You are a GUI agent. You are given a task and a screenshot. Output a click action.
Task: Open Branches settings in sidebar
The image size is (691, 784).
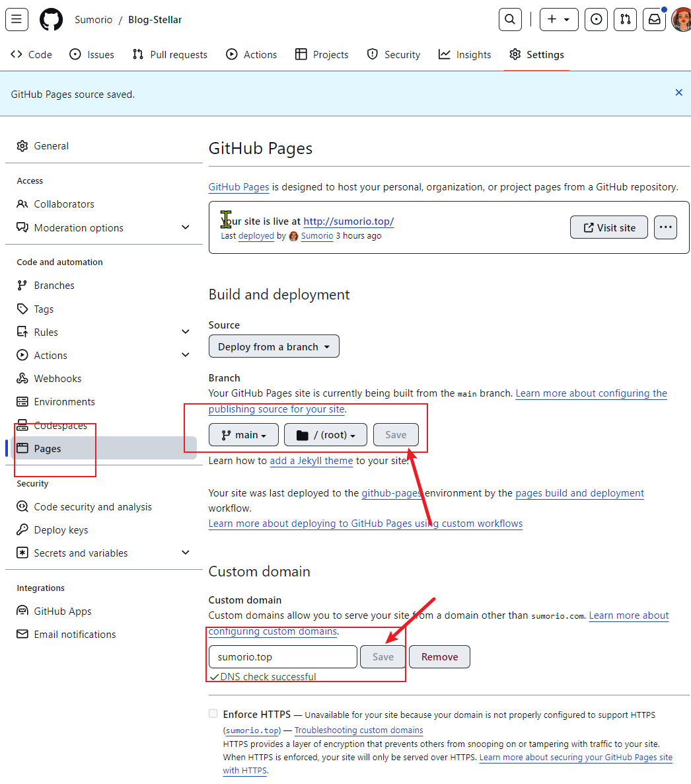click(104, 286)
